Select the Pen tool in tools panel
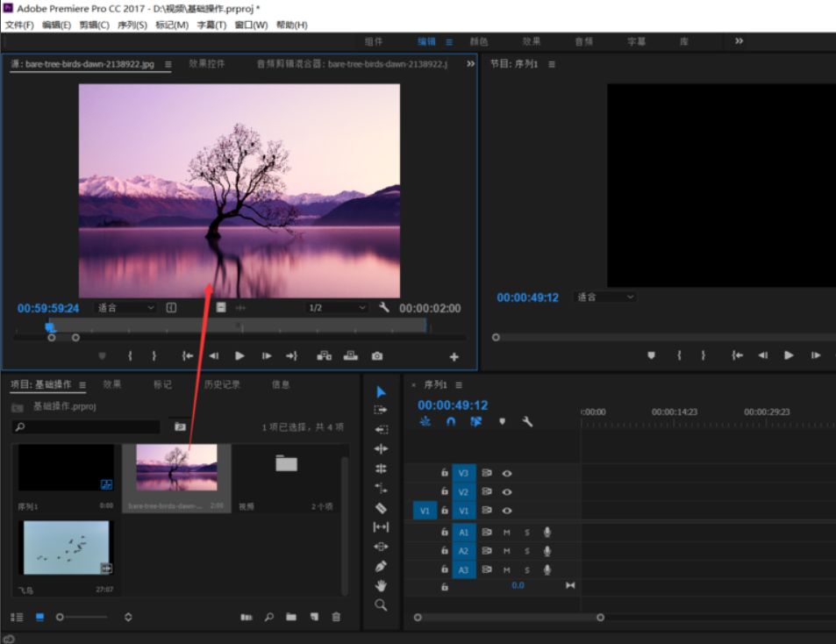The width and height of the screenshot is (836, 644). coord(381,566)
